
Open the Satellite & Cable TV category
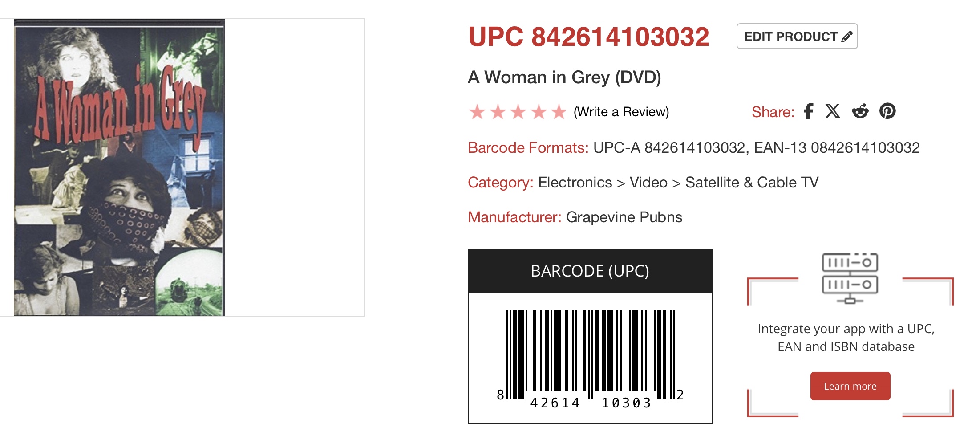pyautogui.click(x=752, y=183)
